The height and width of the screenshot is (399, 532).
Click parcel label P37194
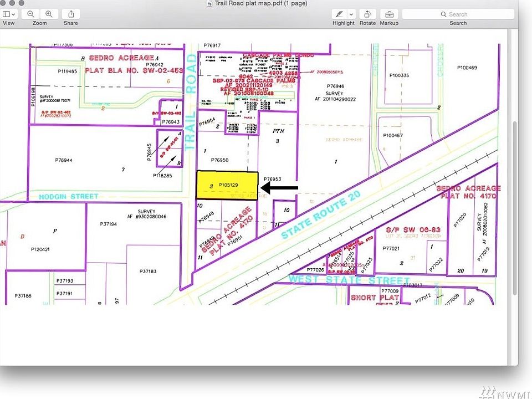pyautogui.click(x=109, y=224)
